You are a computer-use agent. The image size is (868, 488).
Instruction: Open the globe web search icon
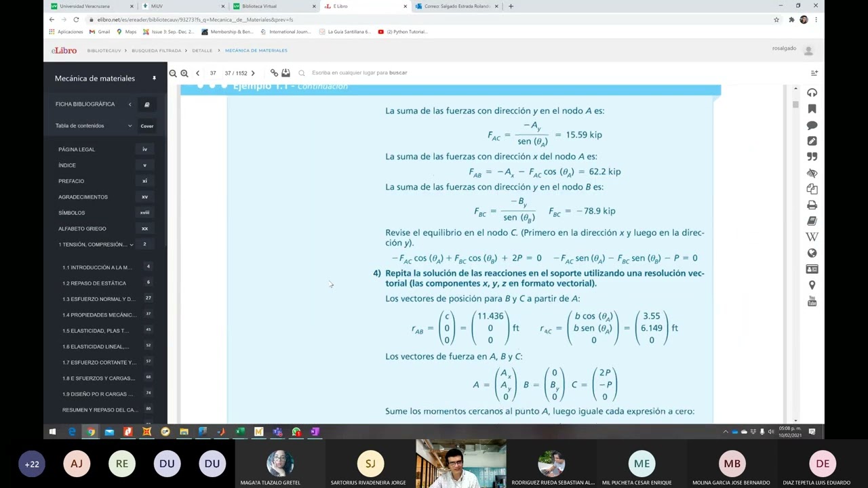[812, 253]
